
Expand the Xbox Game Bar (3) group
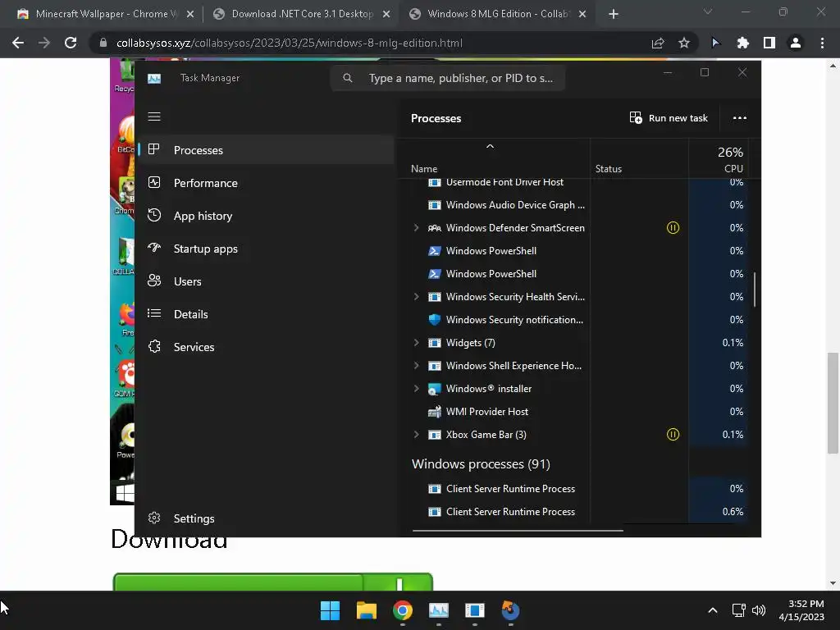(416, 435)
